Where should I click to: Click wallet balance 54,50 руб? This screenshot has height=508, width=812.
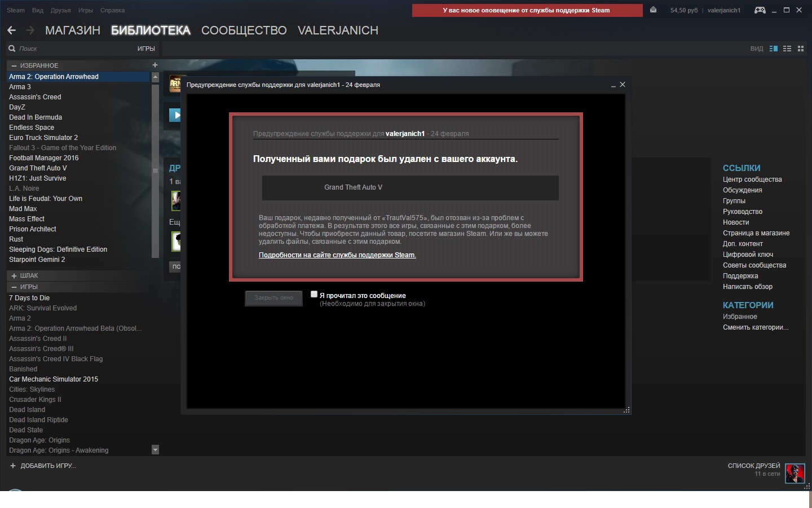pos(684,10)
